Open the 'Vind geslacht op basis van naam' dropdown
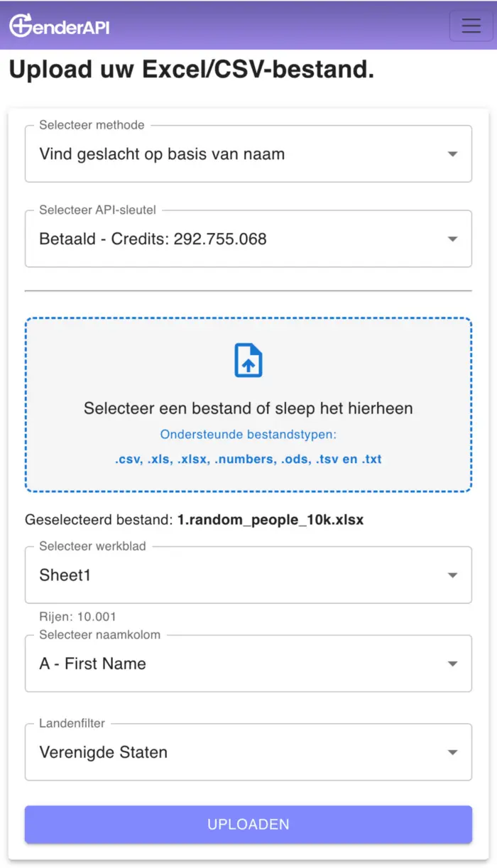The image size is (497, 868). click(234, 154)
